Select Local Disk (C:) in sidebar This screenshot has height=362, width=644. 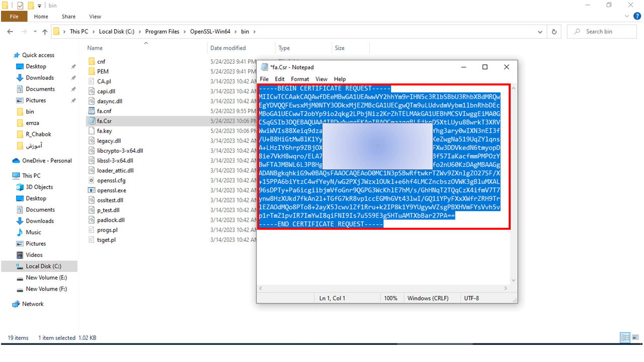(x=43, y=266)
